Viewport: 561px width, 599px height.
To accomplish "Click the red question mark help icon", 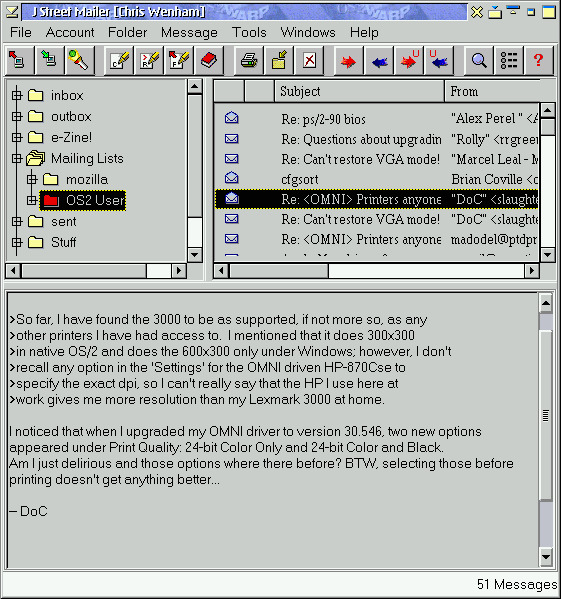I will [539, 60].
